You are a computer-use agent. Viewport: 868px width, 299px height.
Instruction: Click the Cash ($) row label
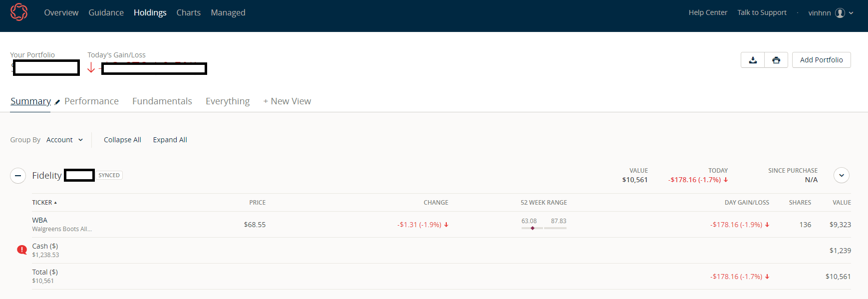[x=45, y=246]
